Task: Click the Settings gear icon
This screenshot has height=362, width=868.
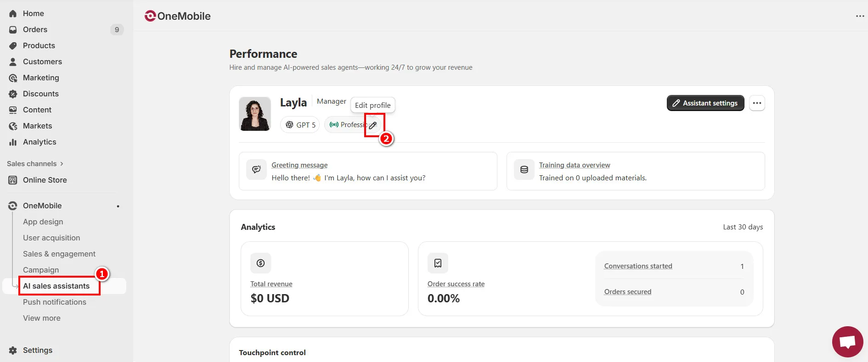Action: pos(13,350)
